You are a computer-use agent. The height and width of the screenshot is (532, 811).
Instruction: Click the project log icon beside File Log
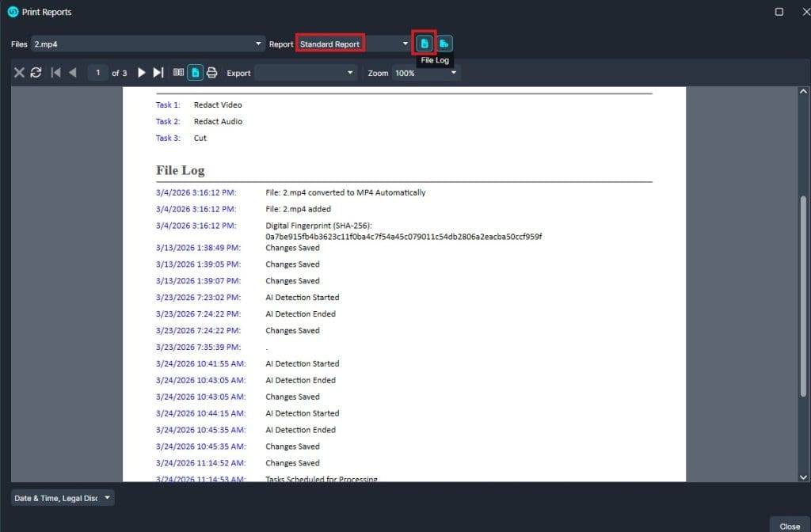[444, 44]
